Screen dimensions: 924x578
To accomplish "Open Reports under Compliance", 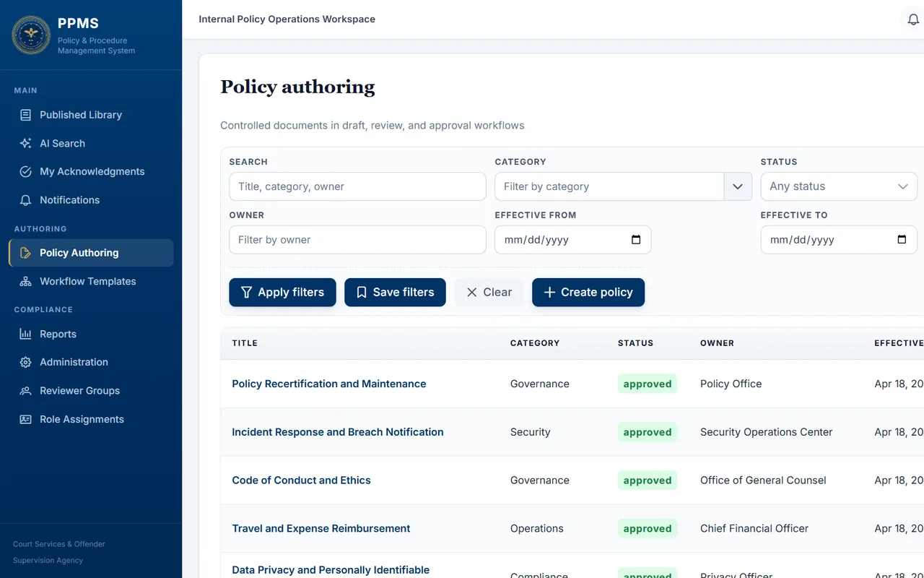I will pos(91,334).
